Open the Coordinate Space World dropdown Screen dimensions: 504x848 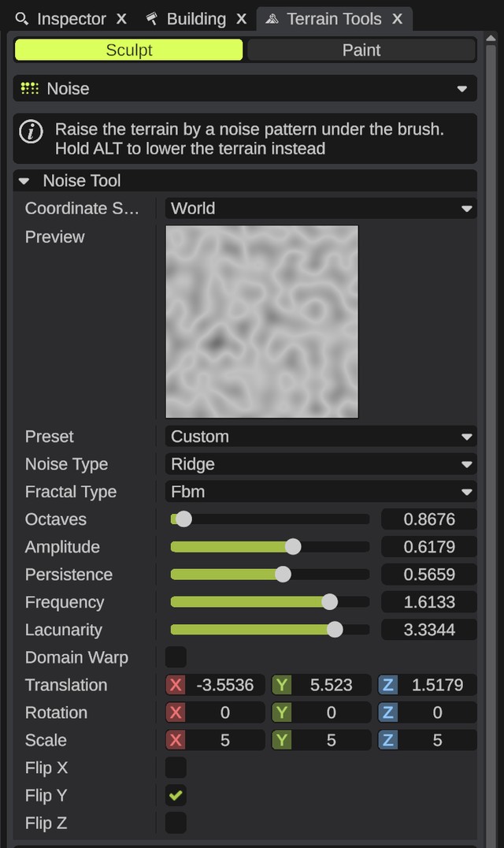(x=321, y=208)
